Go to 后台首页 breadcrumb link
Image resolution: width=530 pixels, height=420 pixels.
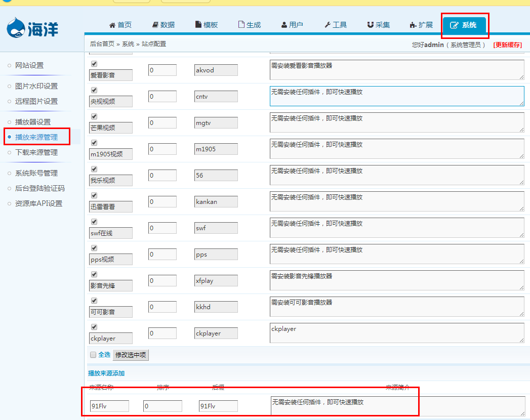click(x=102, y=44)
